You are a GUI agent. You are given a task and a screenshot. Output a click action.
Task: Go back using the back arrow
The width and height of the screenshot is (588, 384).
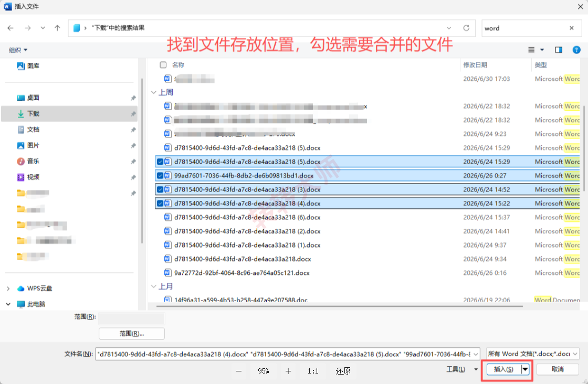tap(10, 28)
